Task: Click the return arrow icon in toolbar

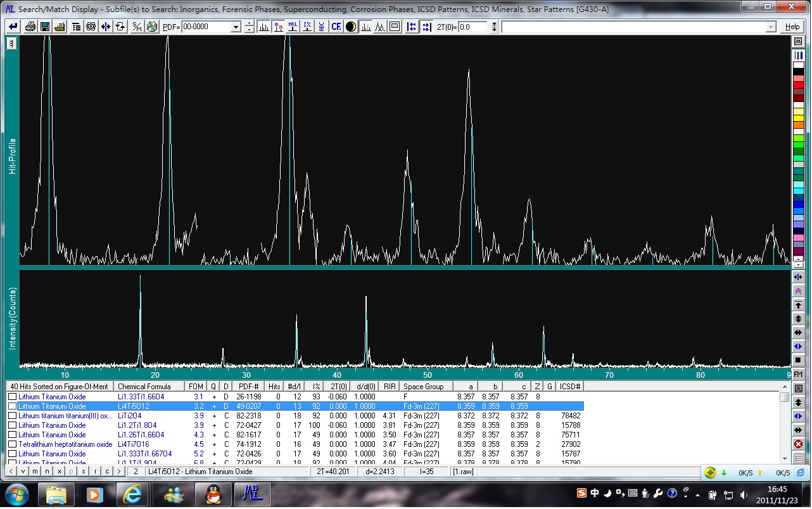Action: pyautogui.click(x=13, y=27)
